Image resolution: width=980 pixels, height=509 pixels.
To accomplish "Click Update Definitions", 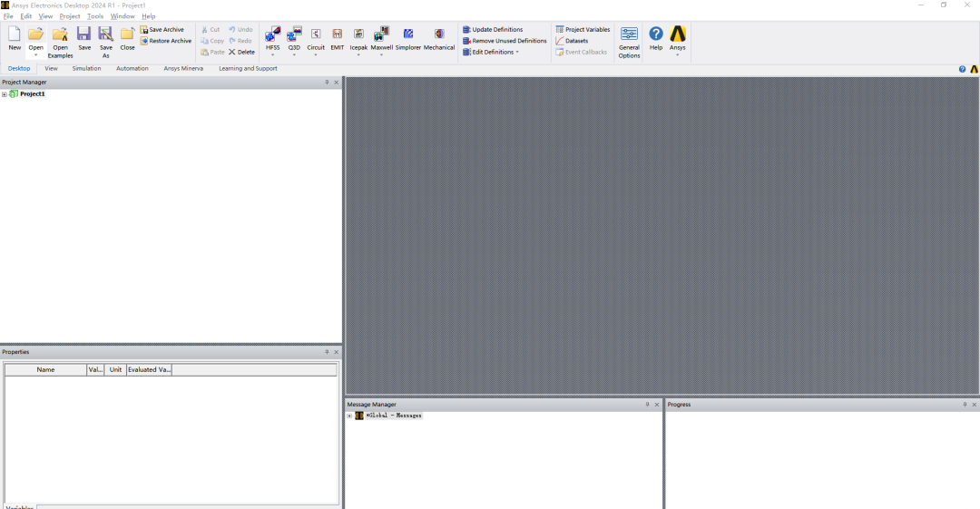I will click(x=493, y=29).
